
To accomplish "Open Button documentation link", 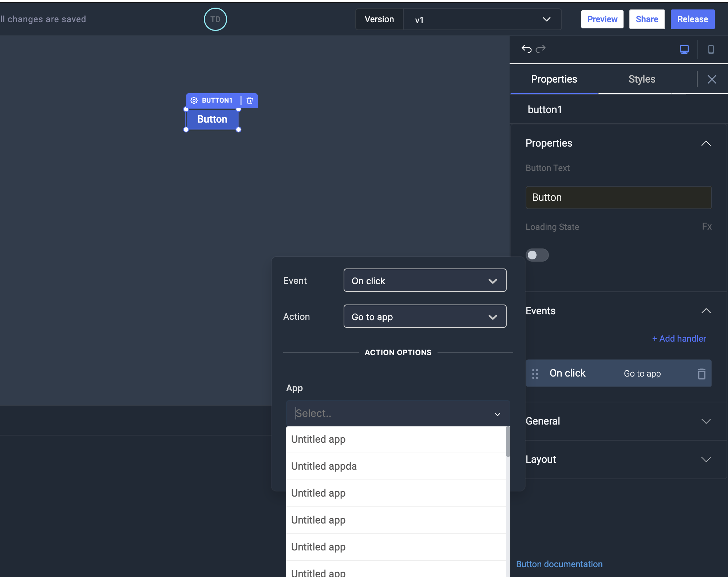I will click(x=559, y=564).
